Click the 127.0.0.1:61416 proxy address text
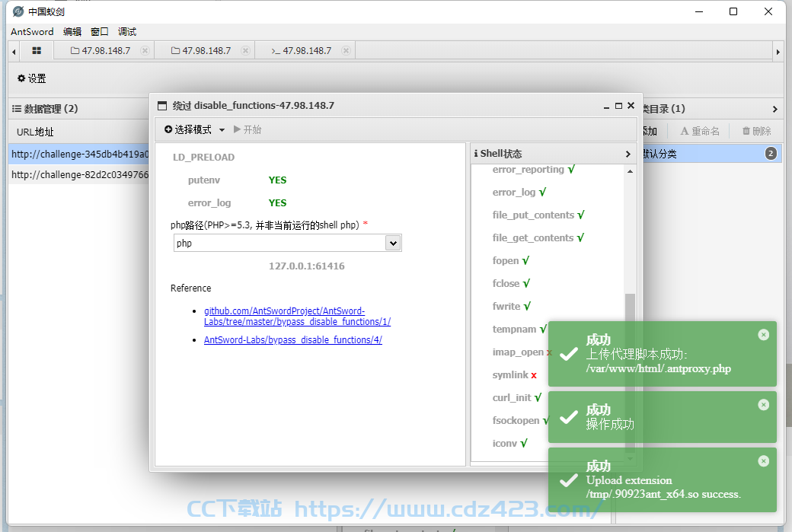This screenshot has width=792, height=532. click(x=307, y=266)
